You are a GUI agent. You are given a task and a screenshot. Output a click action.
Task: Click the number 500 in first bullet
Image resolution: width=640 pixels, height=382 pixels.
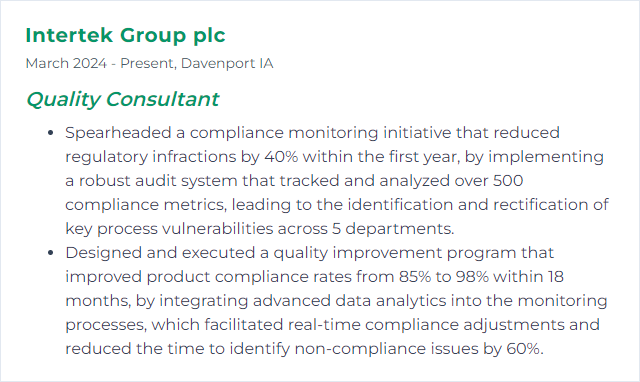pyautogui.click(x=508, y=181)
